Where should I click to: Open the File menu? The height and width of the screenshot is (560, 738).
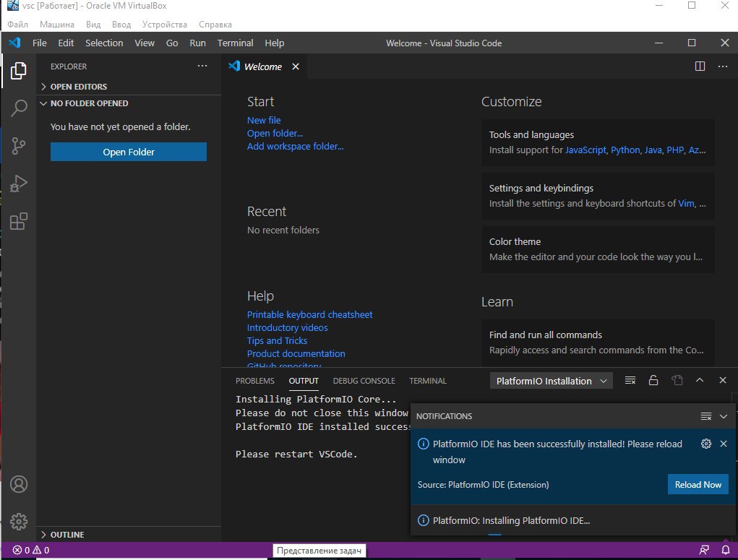point(40,43)
